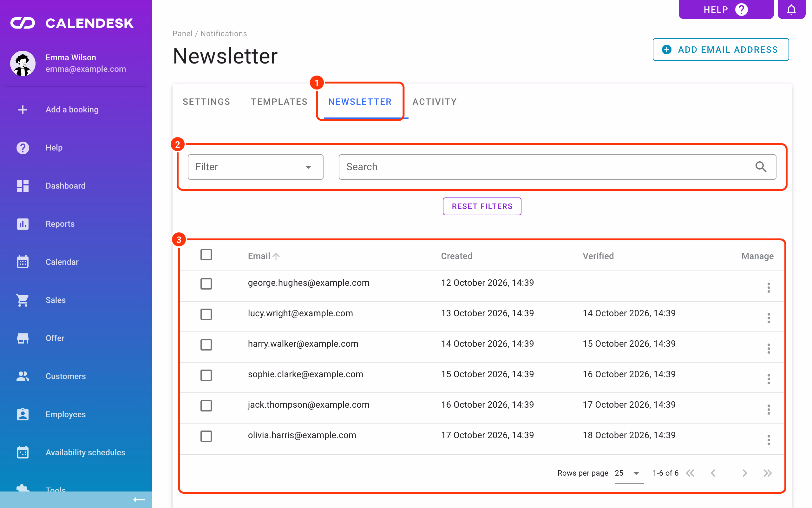Sort by the Email column header
This screenshot has height=508, width=812.
(x=263, y=256)
